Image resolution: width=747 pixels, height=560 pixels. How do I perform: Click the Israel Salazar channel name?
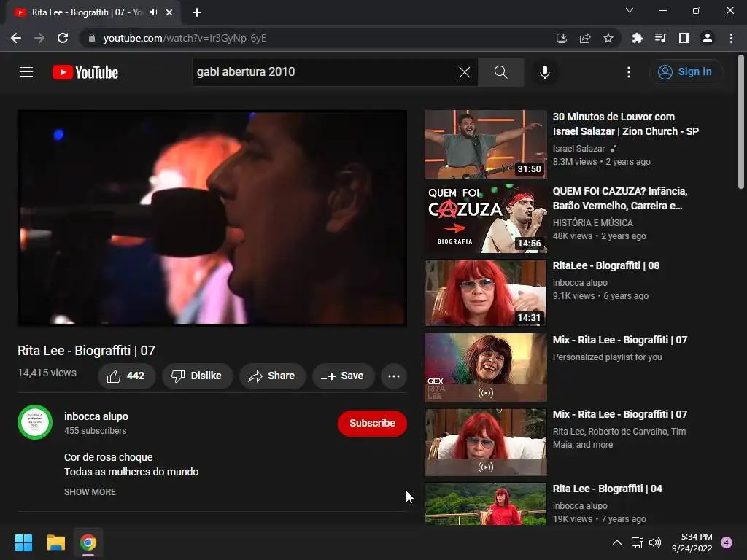(578, 149)
